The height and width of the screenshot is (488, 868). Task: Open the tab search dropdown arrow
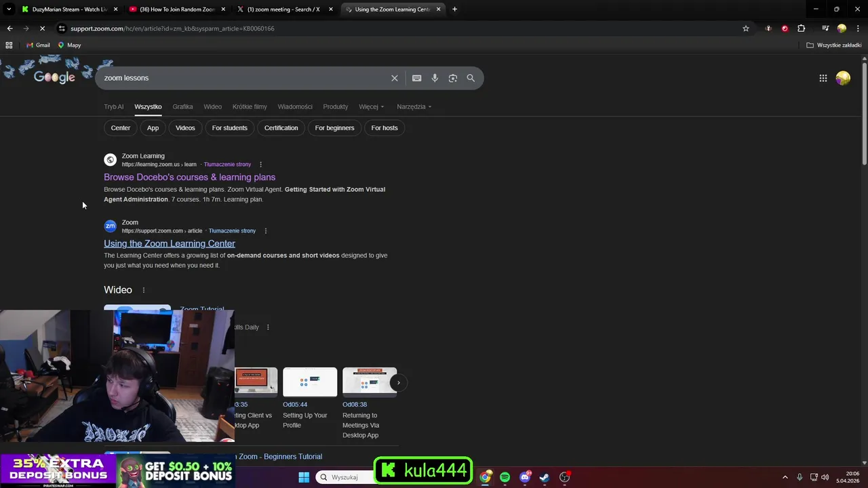(x=9, y=9)
